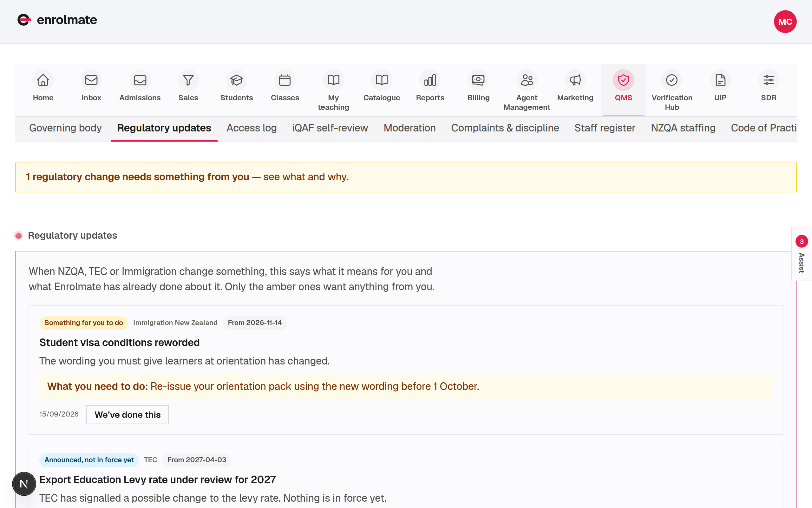Click Student visa conditions reworded heading

coord(120,342)
